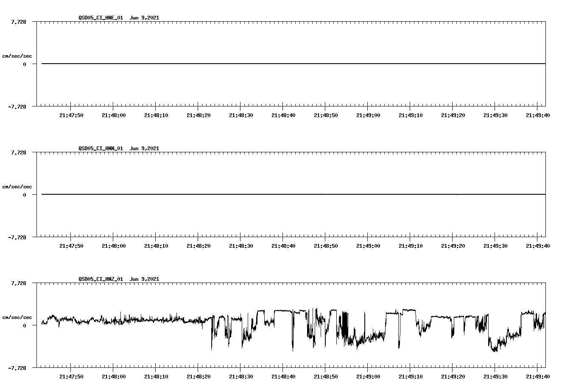Screen dimensions: 576x392
Task: Click the 0 axis value on HNZ plot
Action: (x=25, y=326)
